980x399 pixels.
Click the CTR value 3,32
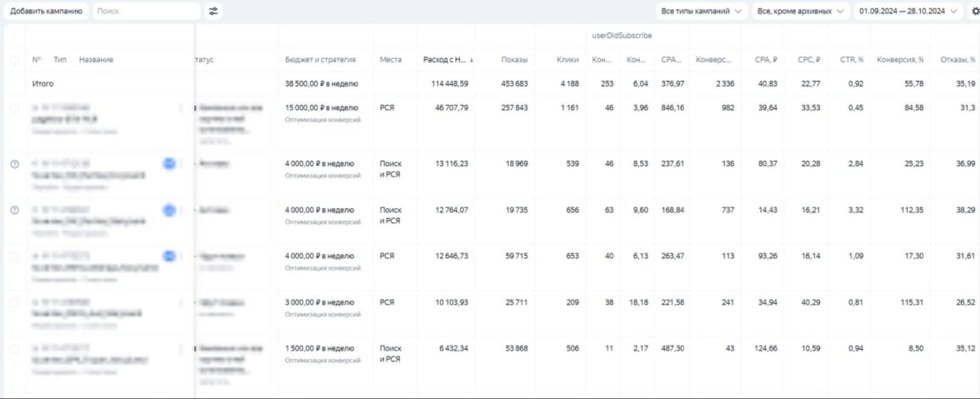(856, 210)
